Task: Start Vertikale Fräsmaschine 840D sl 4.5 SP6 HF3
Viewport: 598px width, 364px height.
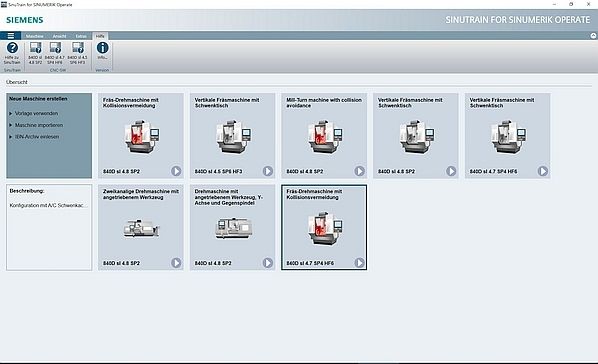Action: pyautogui.click(x=268, y=171)
